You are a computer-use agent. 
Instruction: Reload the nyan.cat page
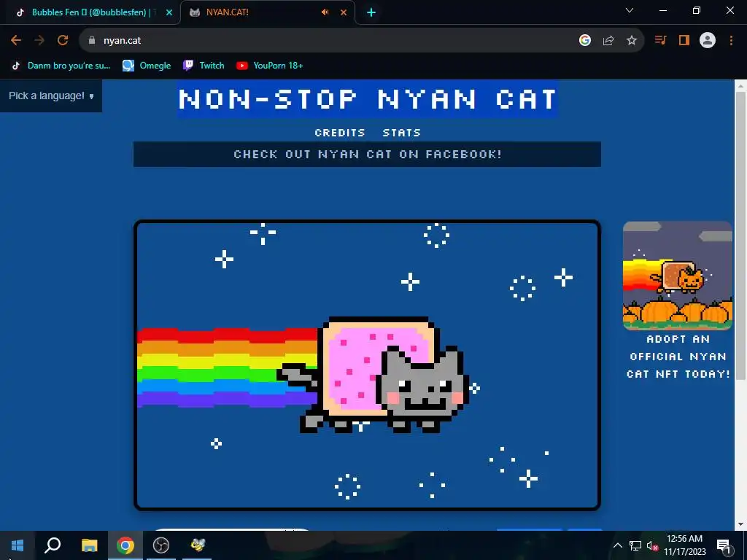[63, 41]
